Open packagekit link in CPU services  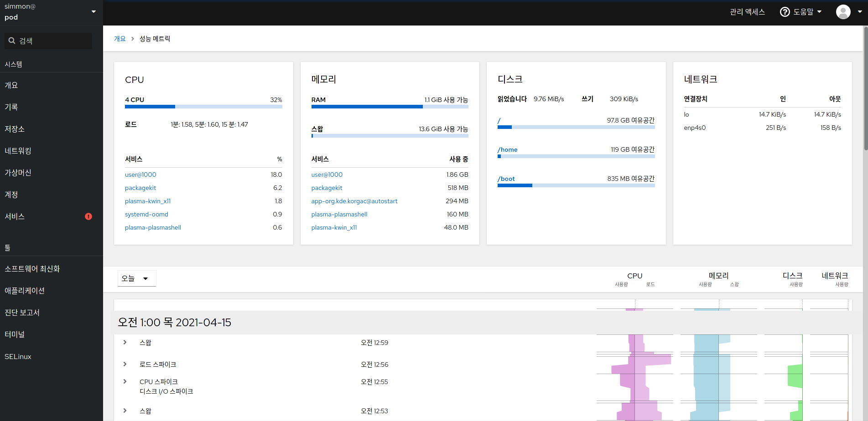coord(140,188)
